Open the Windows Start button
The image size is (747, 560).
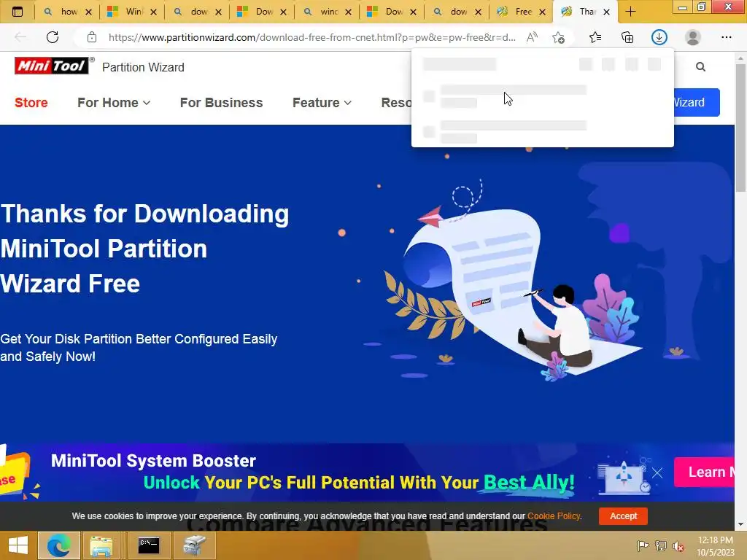[x=18, y=545]
